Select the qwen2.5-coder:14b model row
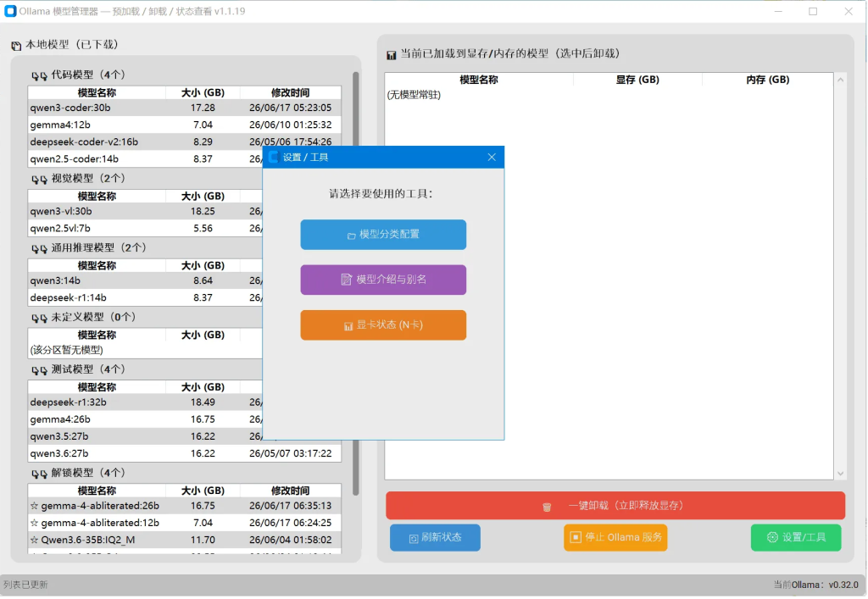868x599 pixels. (x=145, y=159)
